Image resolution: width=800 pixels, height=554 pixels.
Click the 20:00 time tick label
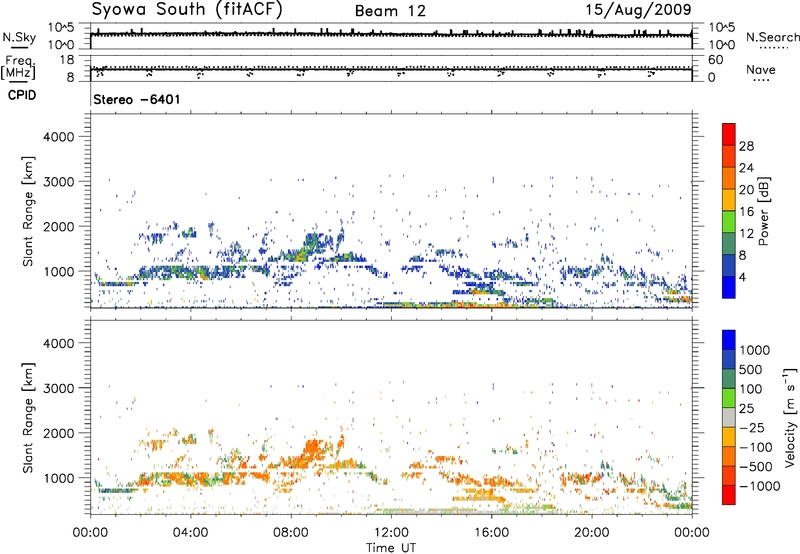592,533
